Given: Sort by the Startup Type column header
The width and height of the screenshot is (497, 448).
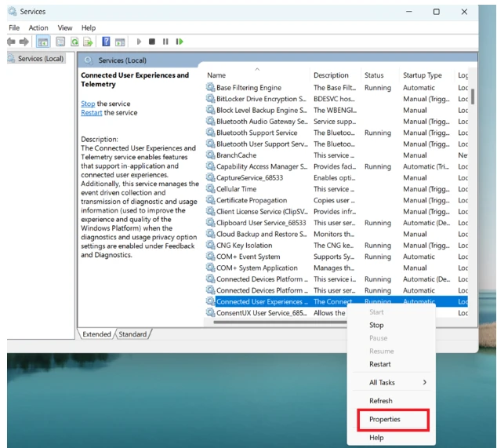Looking at the screenshot, I should pos(426,75).
